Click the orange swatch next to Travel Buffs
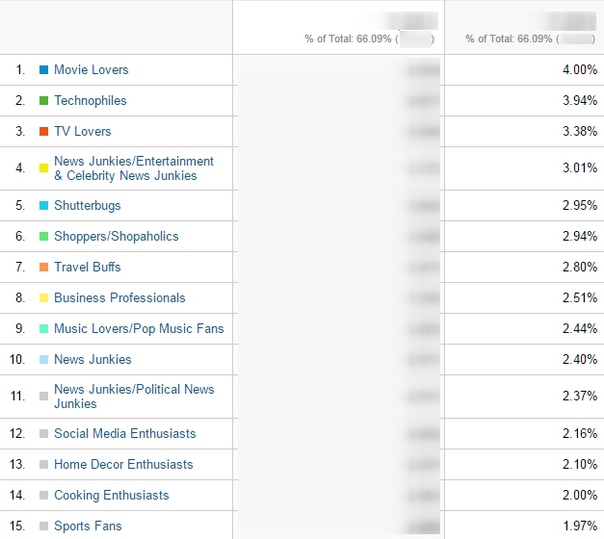The height and width of the screenshot is (539, 604). (x=43, y=267)
